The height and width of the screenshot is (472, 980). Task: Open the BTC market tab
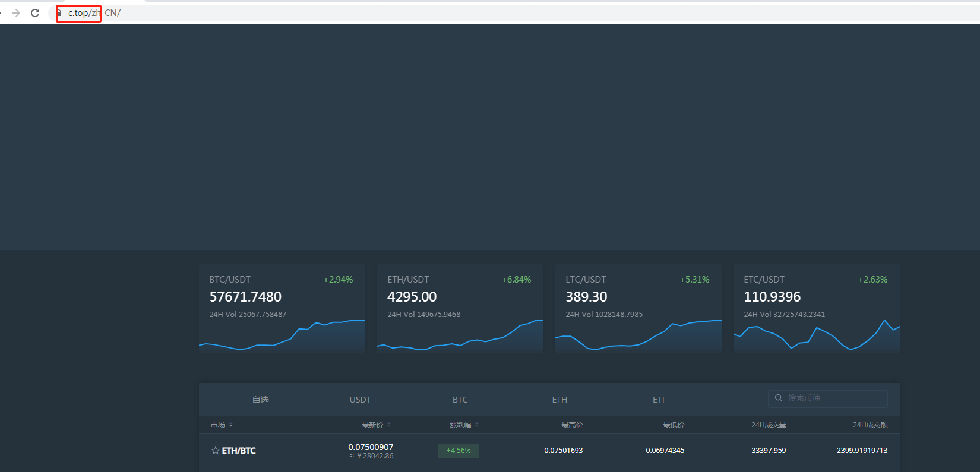460,400
